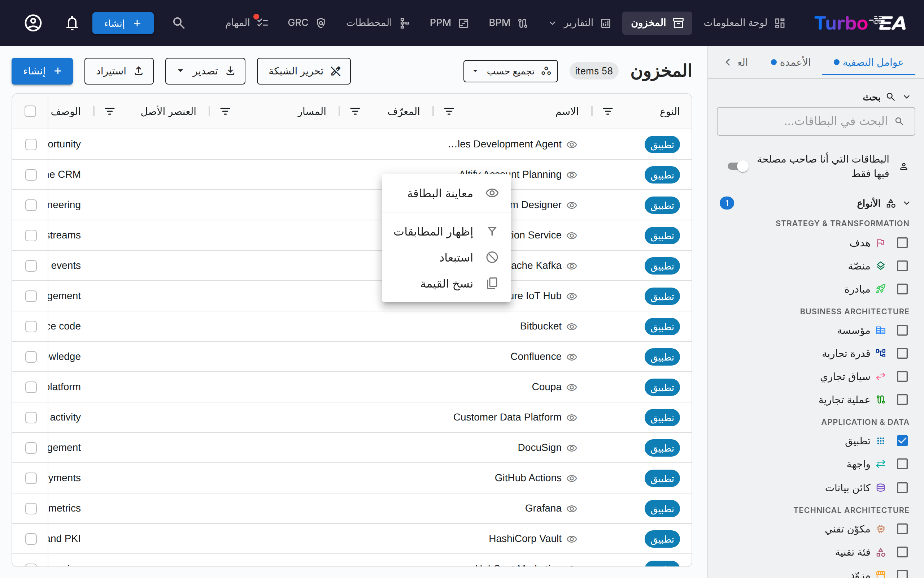Viewport: 924px width, 578px height.
Task: Click the الأنواع shapes icon
Action: tap(890, 203)
